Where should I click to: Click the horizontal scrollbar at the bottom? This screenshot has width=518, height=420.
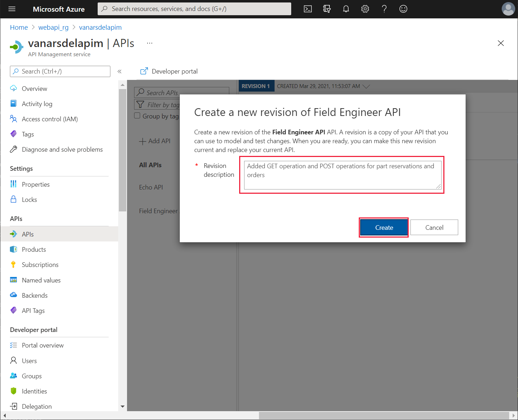click(x=385, y=415)
